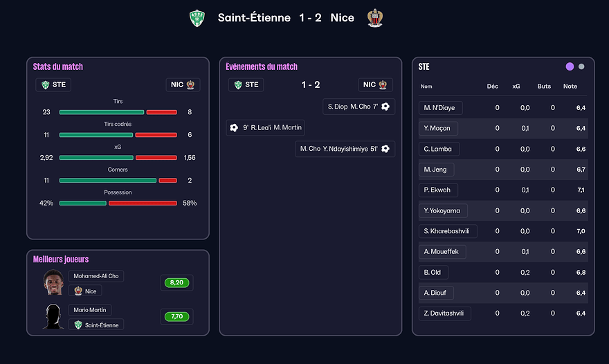Screen dimensions: 609x364
Task: Click the Saint-Étienne logo under Mario Martín
Action: pyautogui.click(x=78, y=325)
